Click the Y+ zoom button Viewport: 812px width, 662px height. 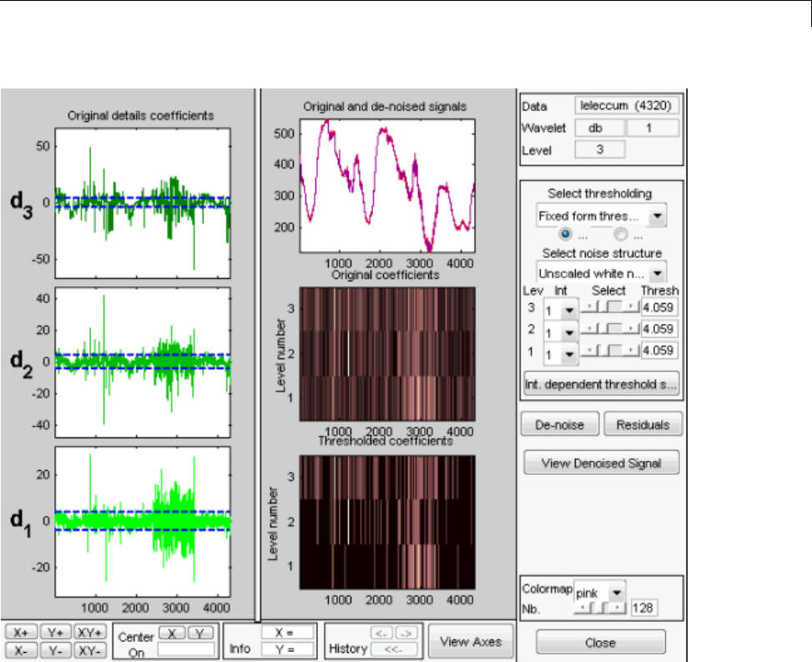tap(55, 633)
